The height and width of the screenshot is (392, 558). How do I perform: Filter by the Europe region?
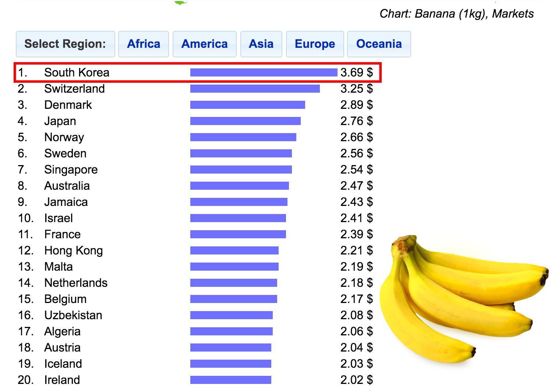315,44
